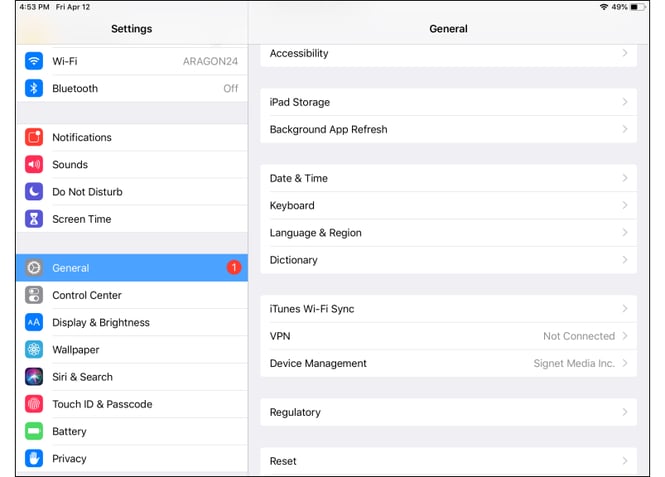
Task: Click the red badge on General
Action: 234,268
